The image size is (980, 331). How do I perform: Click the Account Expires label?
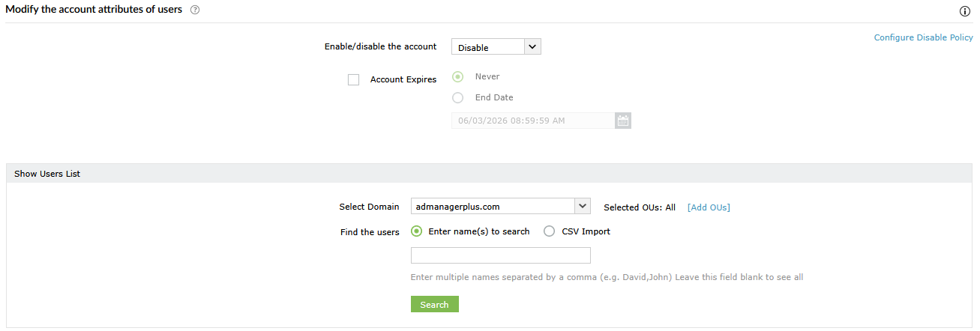[x=403, y=79]
